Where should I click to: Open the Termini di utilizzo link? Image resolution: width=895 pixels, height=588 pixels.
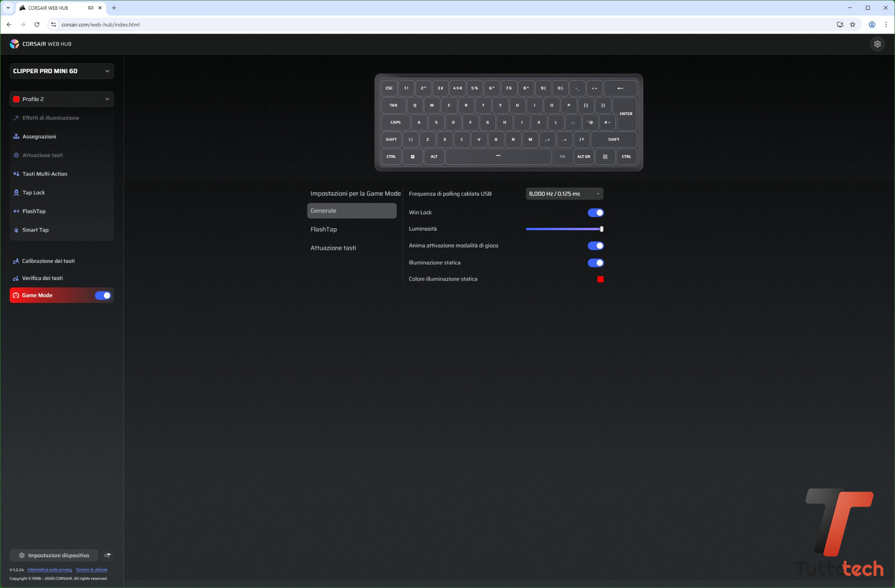(91, 570)
